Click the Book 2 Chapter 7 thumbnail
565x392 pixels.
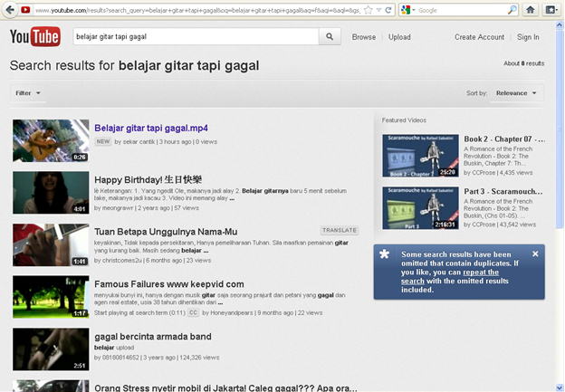click(x=420, y=156)
